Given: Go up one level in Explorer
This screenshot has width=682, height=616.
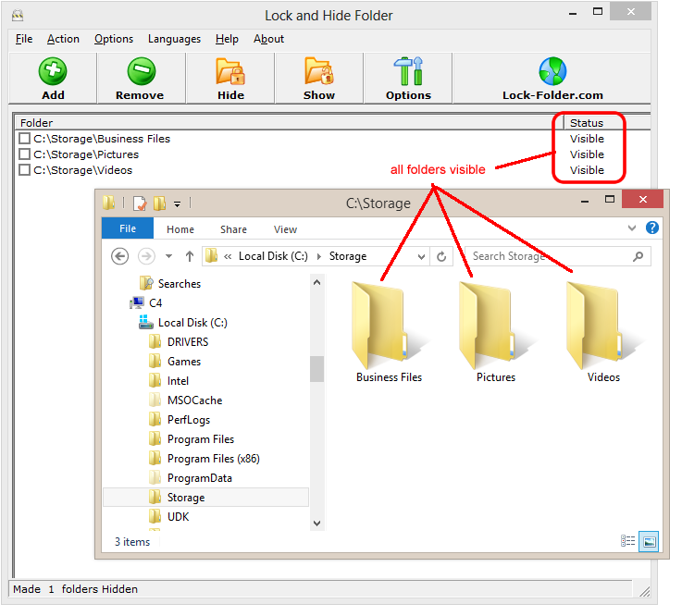Looking at the screenshot, I should tap(189, 256).
